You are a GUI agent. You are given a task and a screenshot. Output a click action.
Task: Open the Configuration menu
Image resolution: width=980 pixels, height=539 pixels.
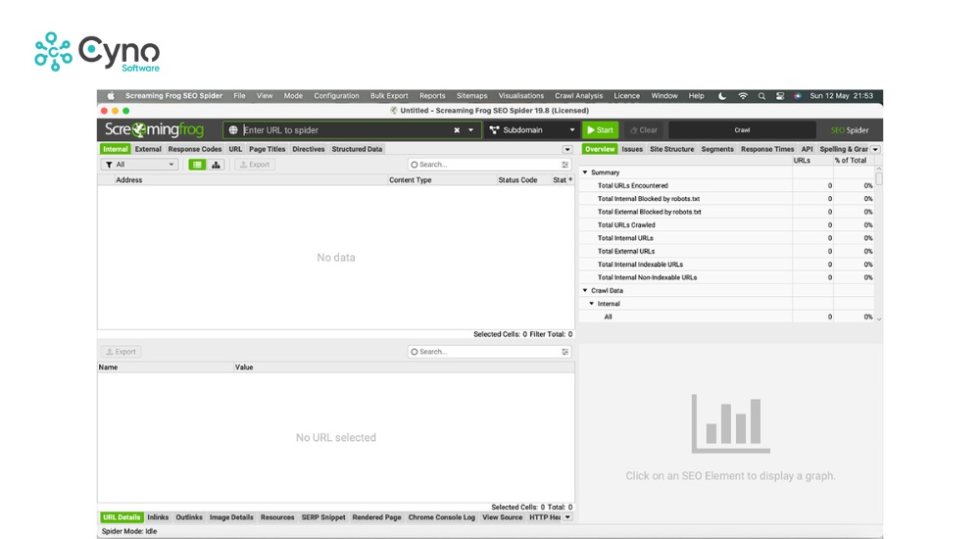[x=336, y=96]
